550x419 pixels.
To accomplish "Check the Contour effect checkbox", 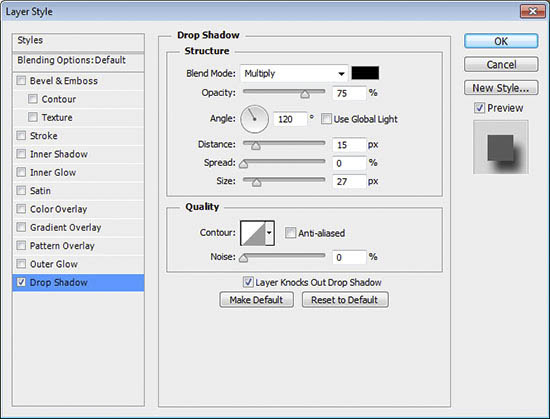I will pyautogui.click(x=33, y=99).
